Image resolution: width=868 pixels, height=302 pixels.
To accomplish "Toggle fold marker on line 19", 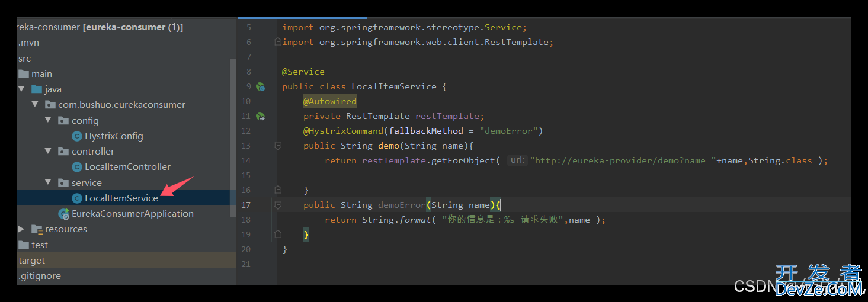I will pyautogui.click(x=277, y=234).
